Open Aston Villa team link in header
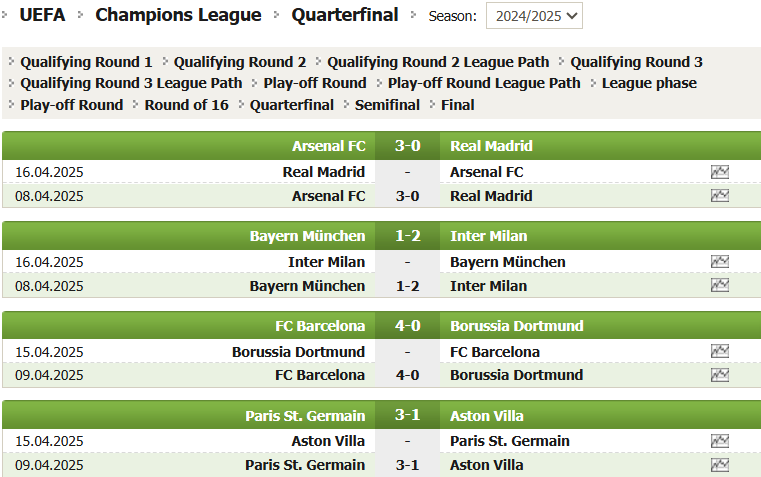This screenshot has height=477, width=761. tap(487, 416)
